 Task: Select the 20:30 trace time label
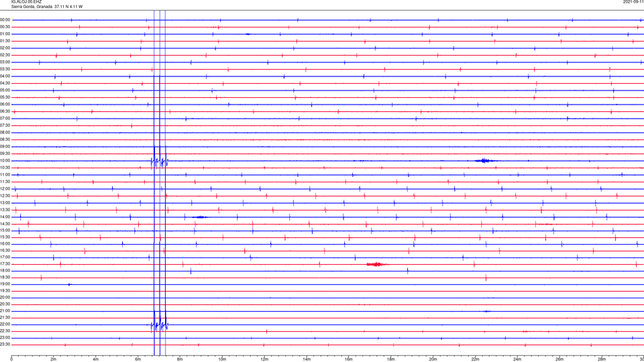[x=5, y=304]
